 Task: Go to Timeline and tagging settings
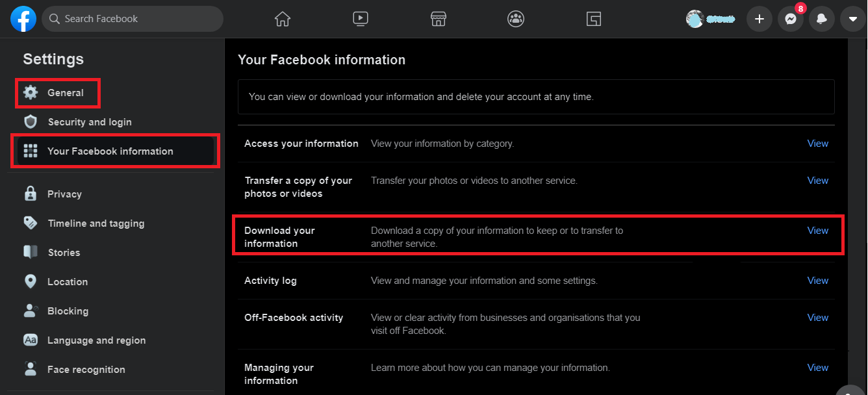click(96, 223)
